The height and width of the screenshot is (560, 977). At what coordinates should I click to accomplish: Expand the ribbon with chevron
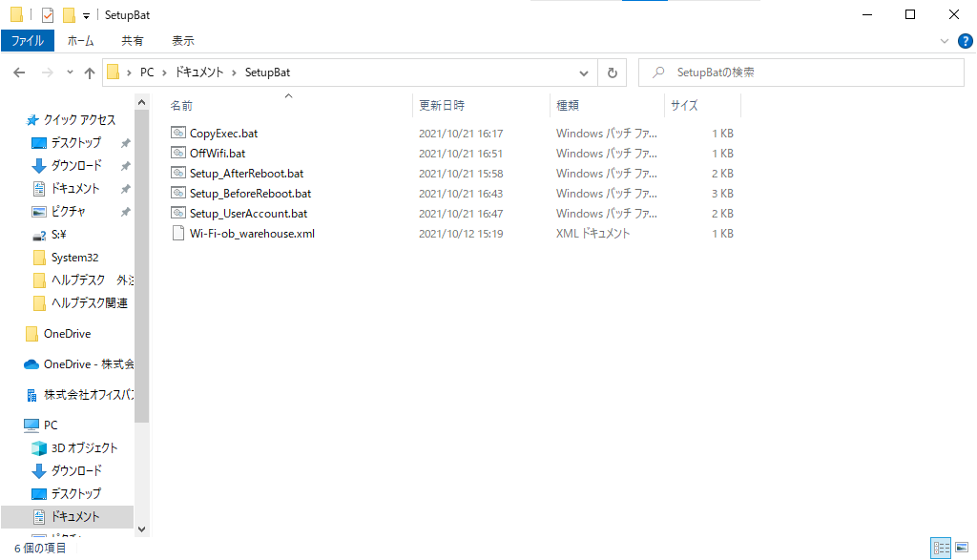click(946, 41)
